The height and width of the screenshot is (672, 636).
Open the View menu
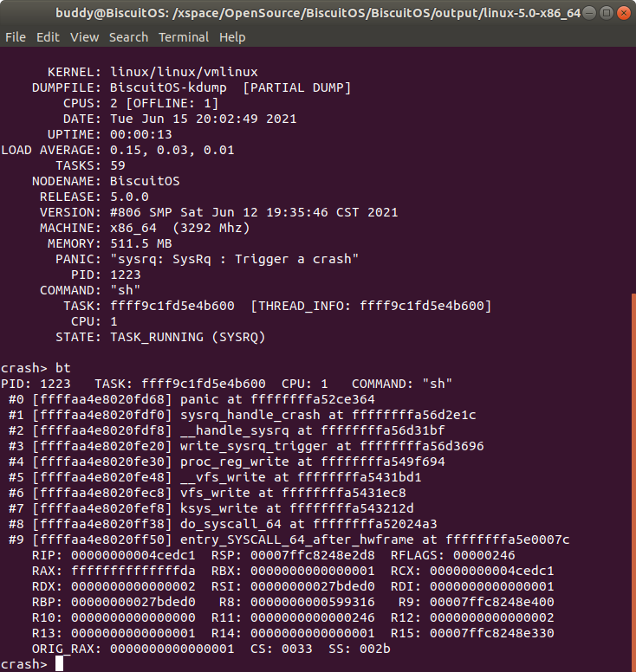(x=84, y=37)
